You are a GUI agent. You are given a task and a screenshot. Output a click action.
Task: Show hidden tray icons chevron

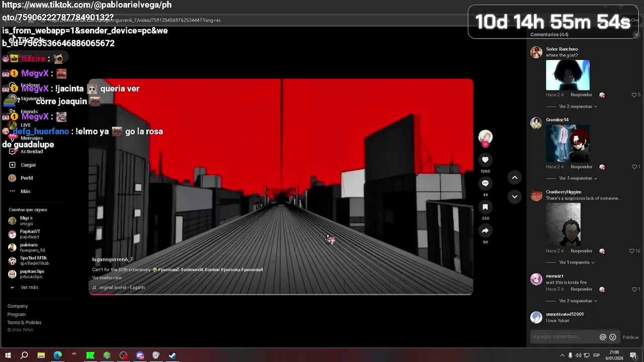click(562, 355)
